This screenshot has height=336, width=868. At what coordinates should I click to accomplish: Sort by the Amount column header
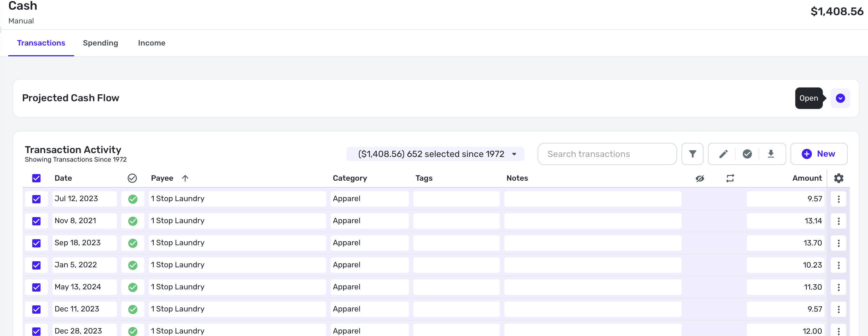[x=807, y=178]
